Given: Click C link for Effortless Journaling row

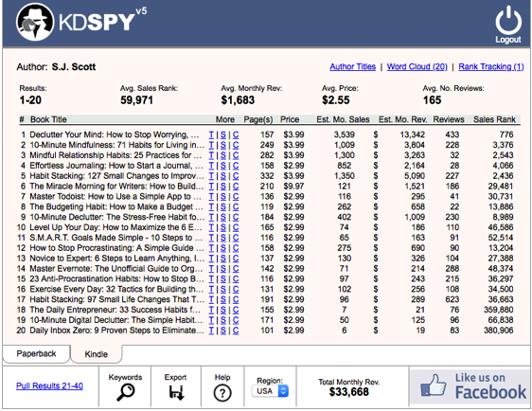Looking at the screenshot, I should (236, 166).
